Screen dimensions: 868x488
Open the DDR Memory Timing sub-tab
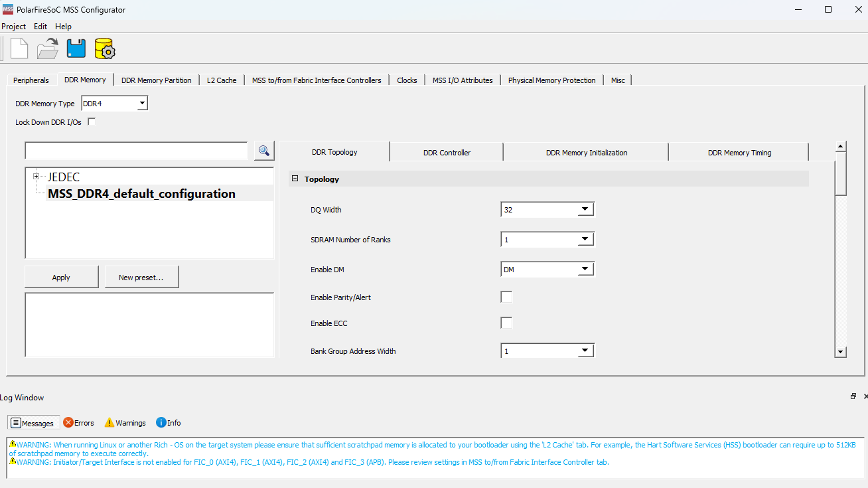click(x=739, y=153)
